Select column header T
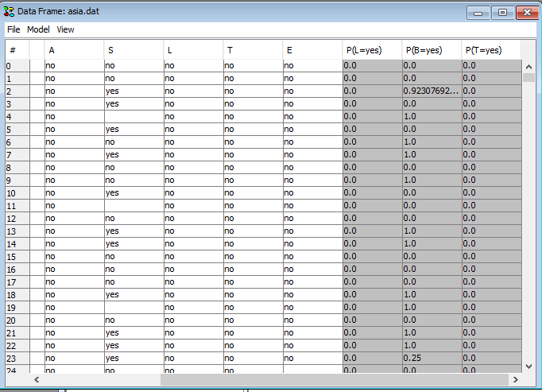This screenshot has width=542, height=392. point(253,51)
